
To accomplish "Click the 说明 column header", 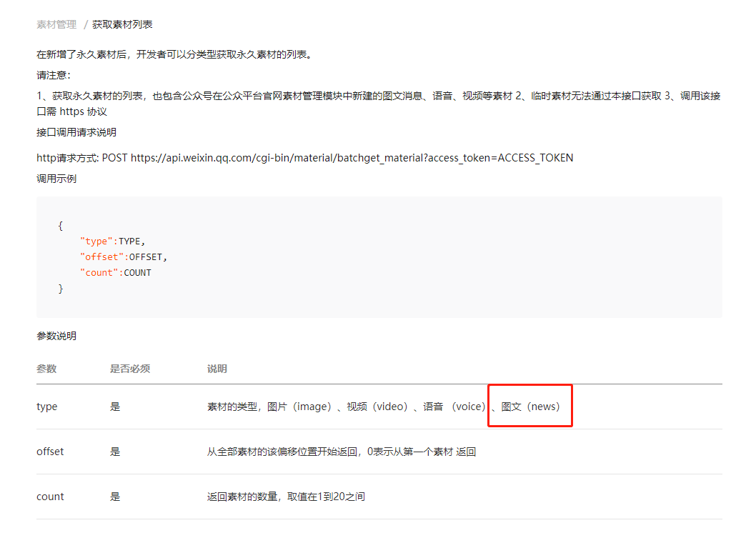I will (216, 369).
